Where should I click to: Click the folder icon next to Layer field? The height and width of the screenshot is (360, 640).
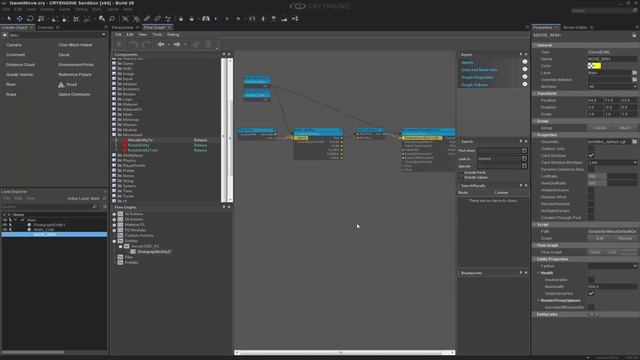click(x=635, y=73)
